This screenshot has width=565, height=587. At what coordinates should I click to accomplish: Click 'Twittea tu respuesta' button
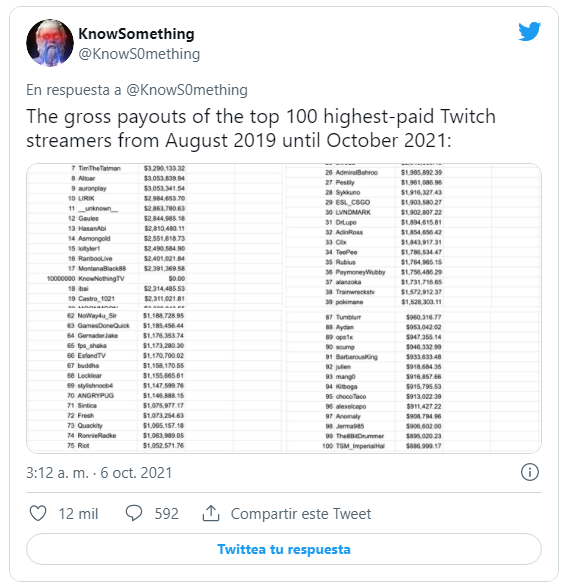[x=284, y=549]
